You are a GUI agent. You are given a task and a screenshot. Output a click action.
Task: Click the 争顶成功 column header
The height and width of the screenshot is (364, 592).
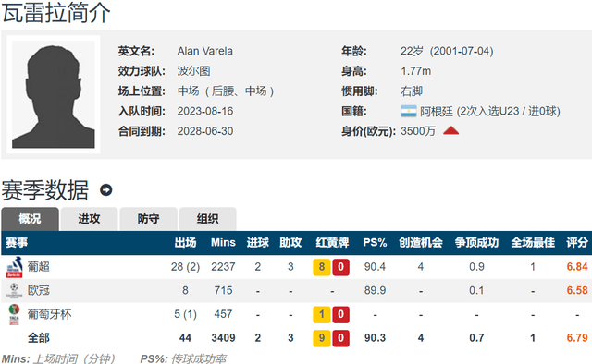[476, 243]
